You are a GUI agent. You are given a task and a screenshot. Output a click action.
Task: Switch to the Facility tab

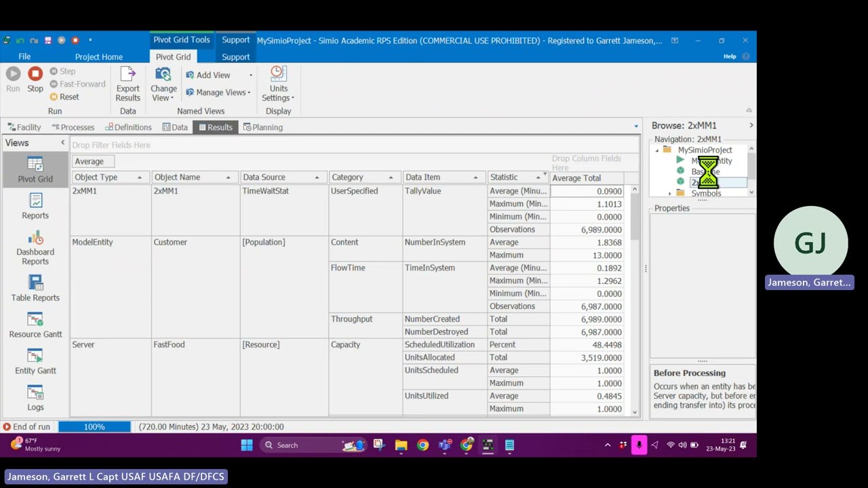tap(24, 127)
